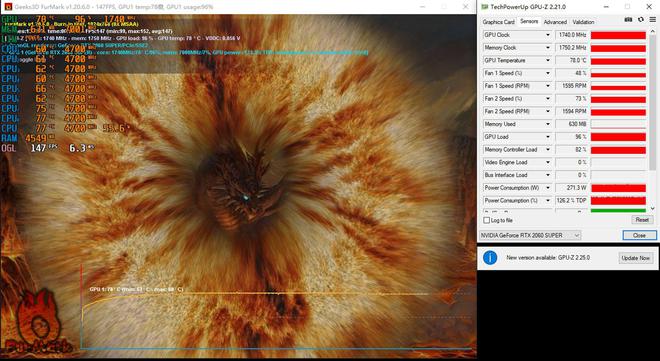Open the GPU-Z hamburger menu icon
The width and height of the screenshot is (660, 361).
click(x=652, y=20)
